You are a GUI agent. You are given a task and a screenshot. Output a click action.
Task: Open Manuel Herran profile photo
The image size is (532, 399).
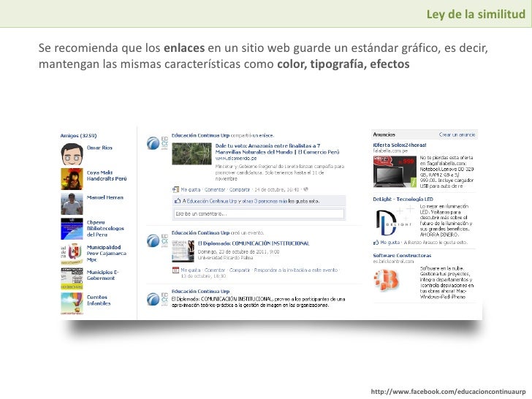point(72,204)
